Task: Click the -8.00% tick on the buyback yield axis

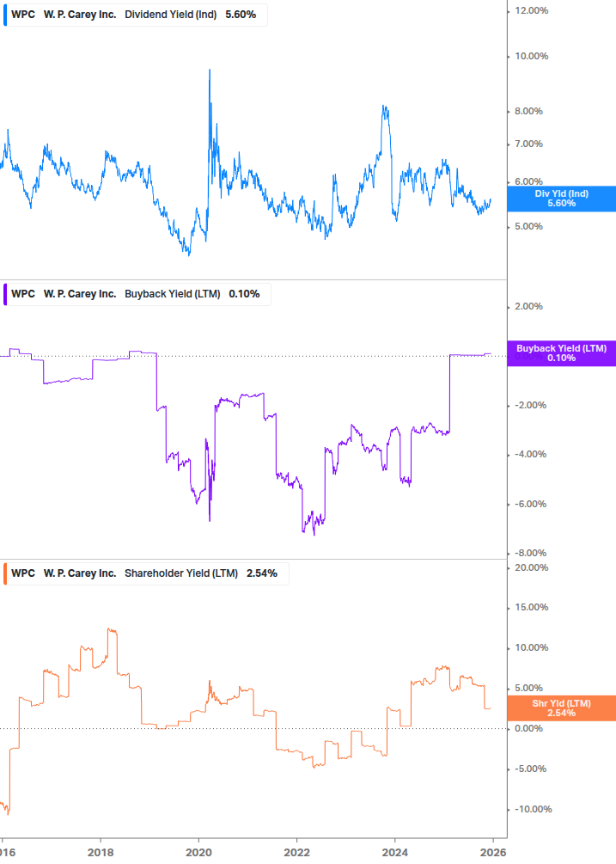Action: click(x=530, y=554)
